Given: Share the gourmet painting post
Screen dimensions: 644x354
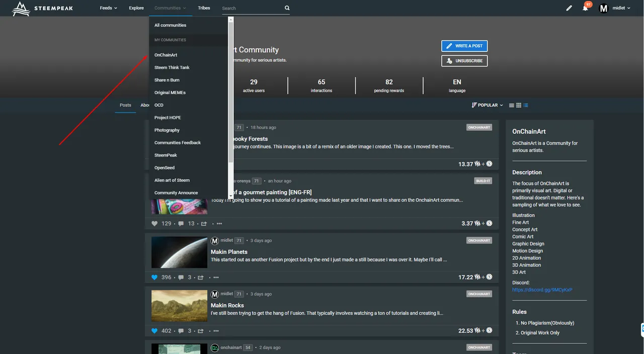Looking at the screenshot, I should [x=204, y=224].
